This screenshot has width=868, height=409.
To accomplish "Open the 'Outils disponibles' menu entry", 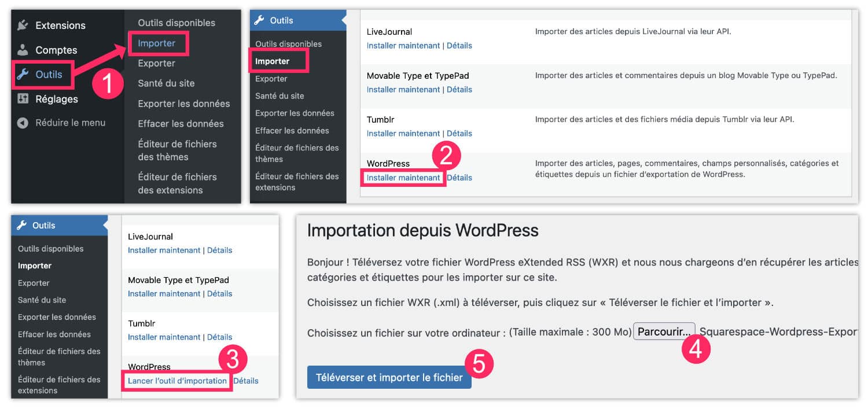I will point(176,23).
